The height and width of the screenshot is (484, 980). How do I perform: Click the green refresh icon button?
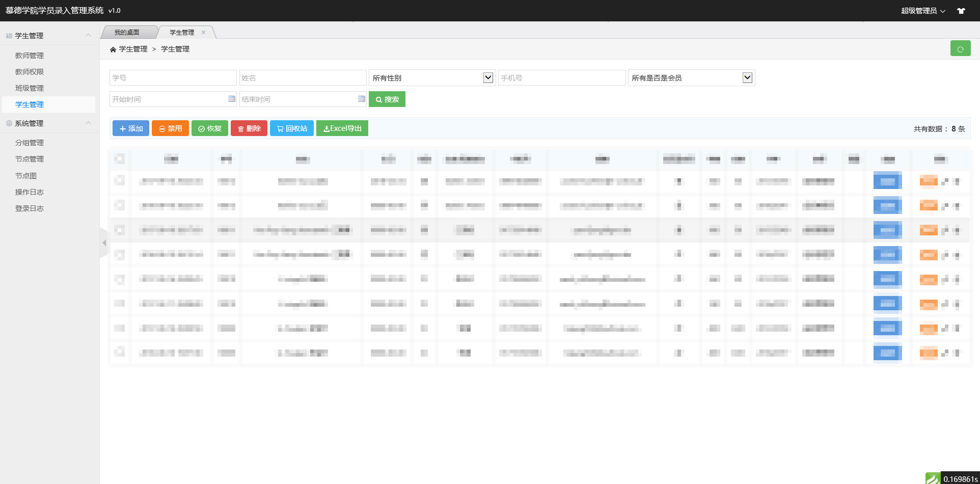(960, 49)
